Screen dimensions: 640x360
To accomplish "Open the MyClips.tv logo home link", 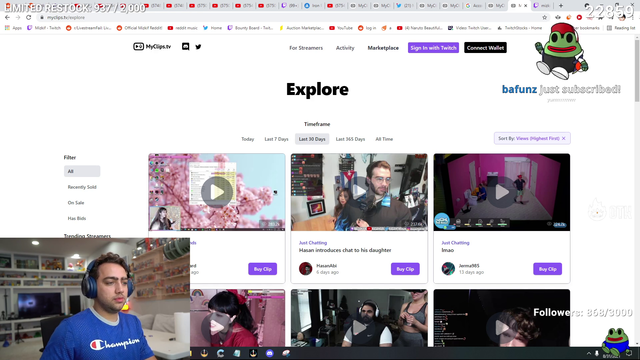I will tap(152, 47).
